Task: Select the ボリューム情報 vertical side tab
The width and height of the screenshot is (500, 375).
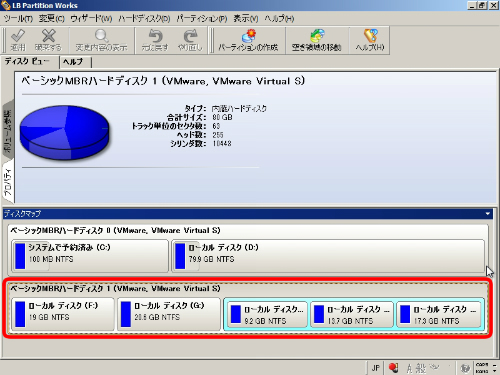Action: pyautogui.click(x=8, y=130)
